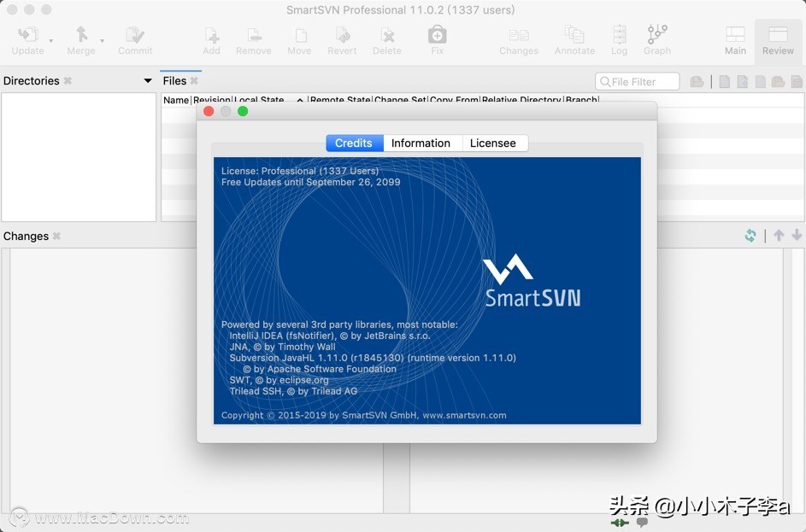This screenshot has height=532, width=806.
Task: Select the Fix icon in the toolbar
Action: coord(437,38)
